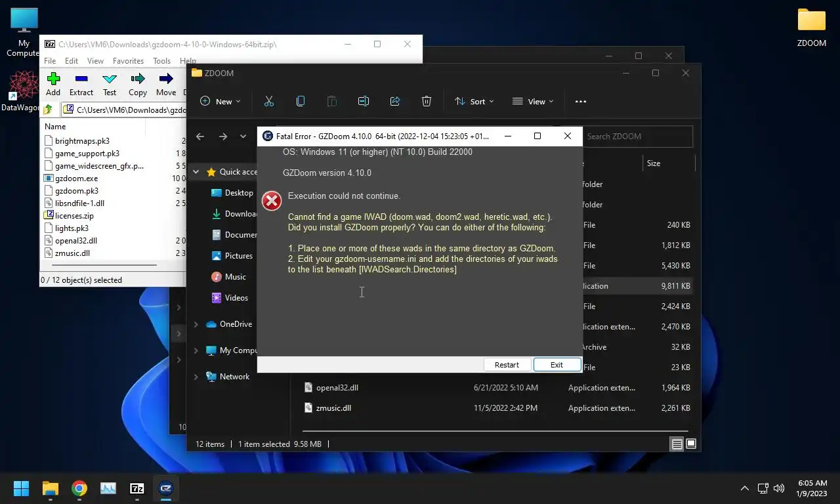840x504 pixels.
Task: Open File Explorer from the taskbar
Action: pos(51,488)
